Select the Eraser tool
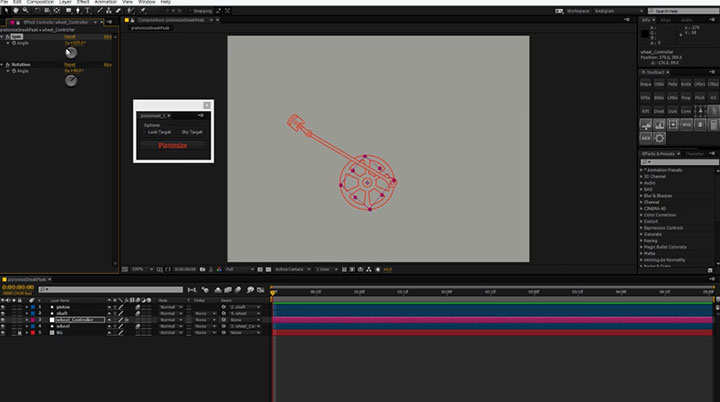Screen dimensions: 720x402 118,10
